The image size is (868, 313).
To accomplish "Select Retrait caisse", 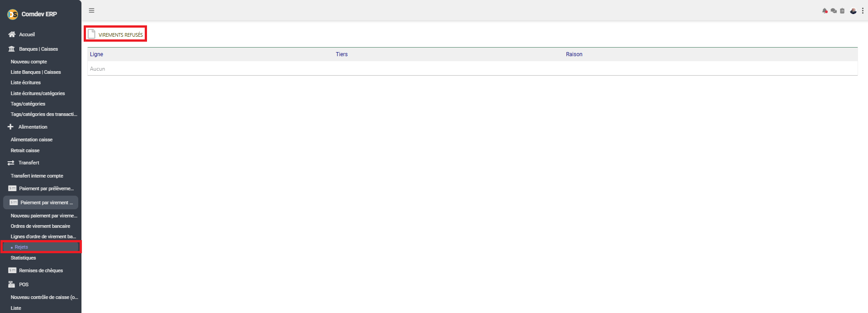I will click(x=25, y=150).
